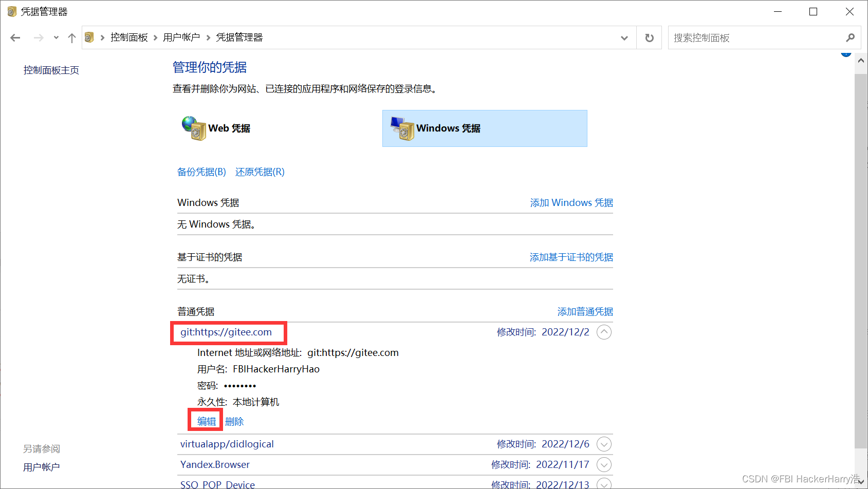The image size is (868, 489).
Task: Expand chevron after 控制面板 breadcrumb
Action: (x=155, y=37)
